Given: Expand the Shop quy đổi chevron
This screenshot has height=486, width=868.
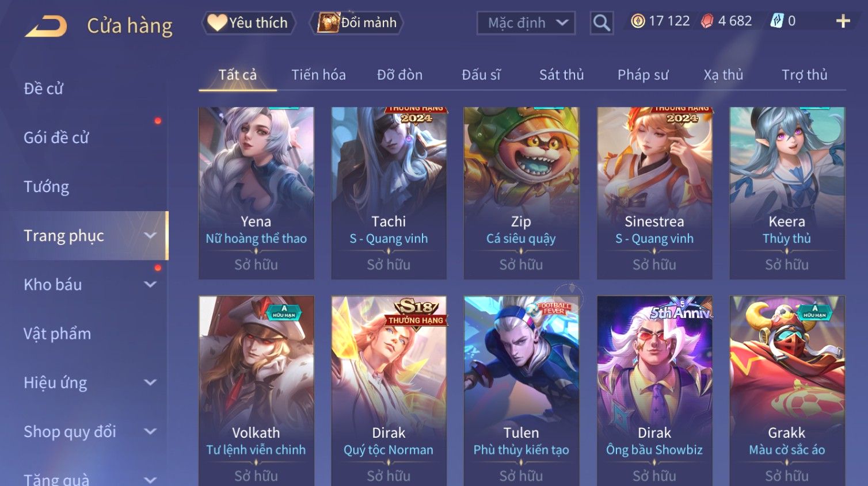Looking at the screenshot, I should tap(150, 431).
